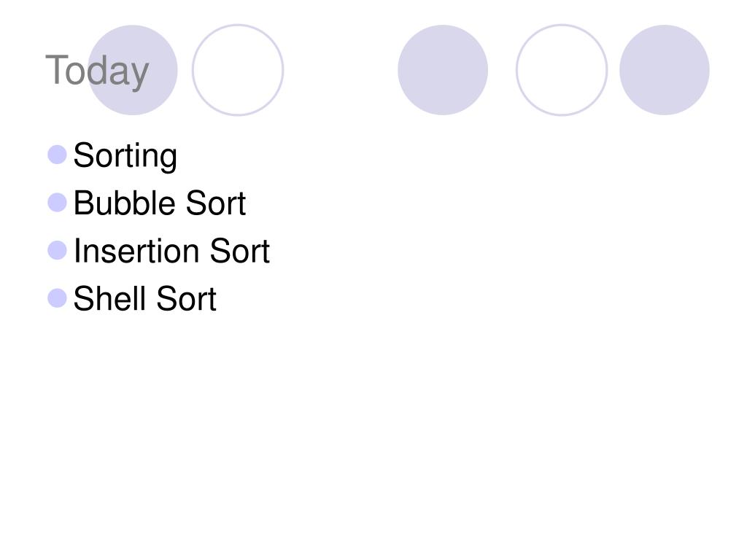Place cursor in the word "Bubble"
This screenshot has width=747, height=560.
click(x=125, y=203)
